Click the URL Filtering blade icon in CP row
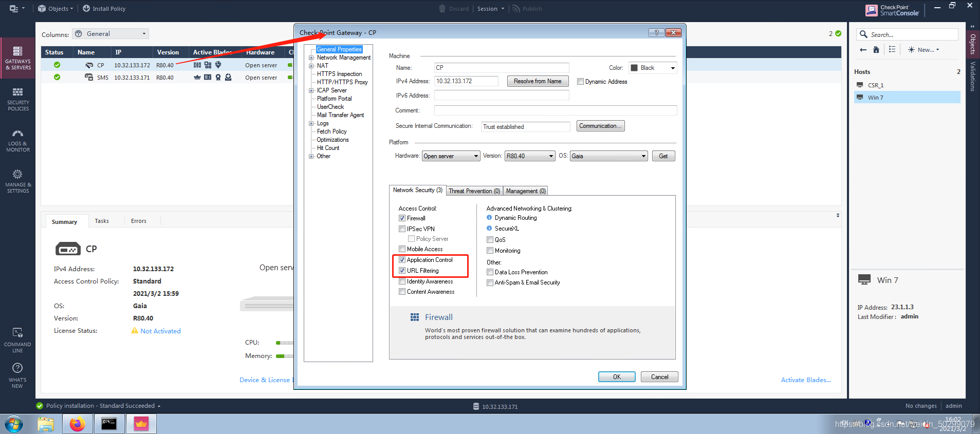Screen dimensions: 980x434 point(218,65)
